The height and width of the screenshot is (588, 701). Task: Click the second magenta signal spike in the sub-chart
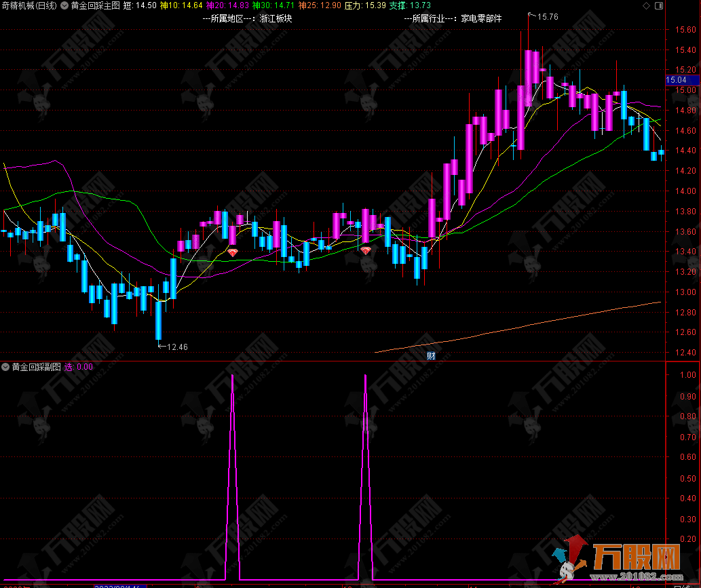tap(366, 477)
